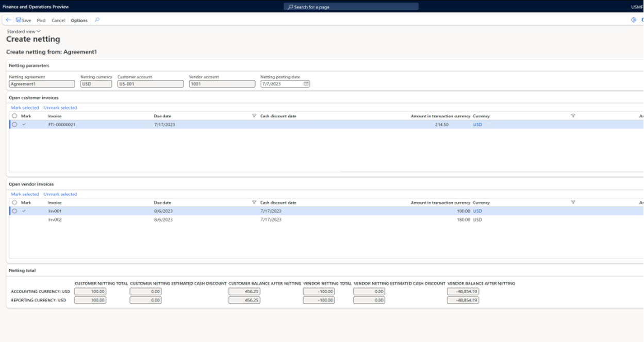
Task: Click the Due date column header in customer invoices
Action: tap(163, 116)
